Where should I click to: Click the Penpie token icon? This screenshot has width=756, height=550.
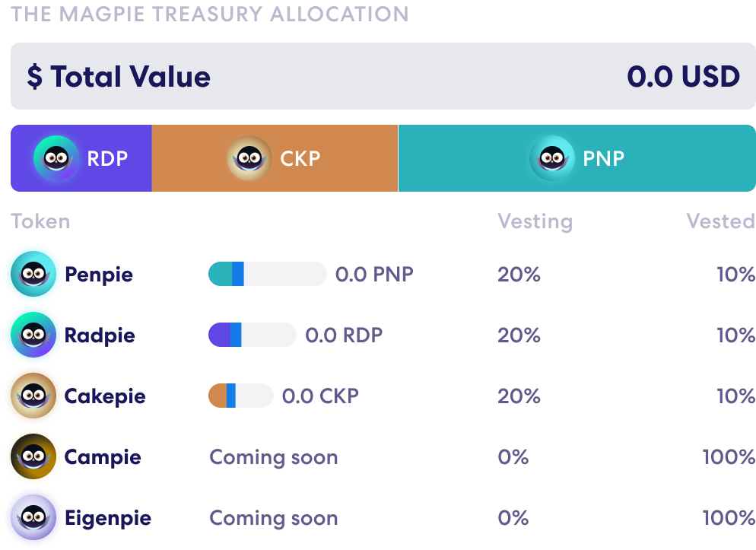click(33, 274)
